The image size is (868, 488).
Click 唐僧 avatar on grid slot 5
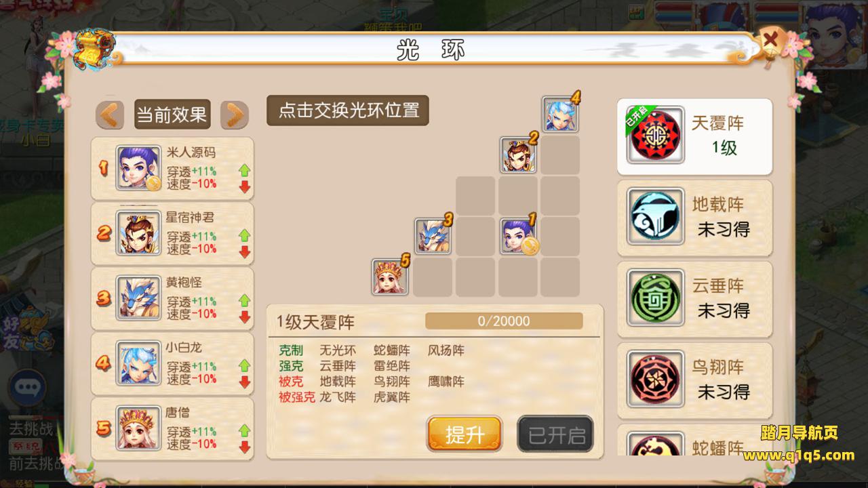coord(391,277)
